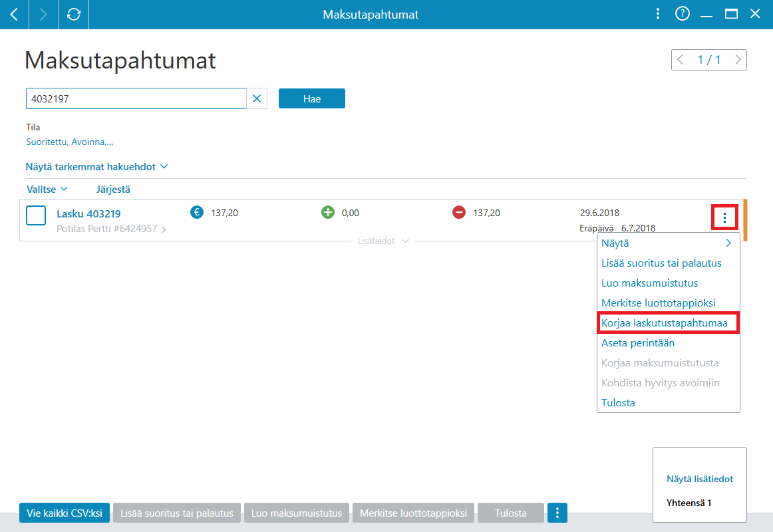Screen dimensions: 773x532
Task: Click disabled Korjaa maksumuistutusta entry
Action: tap(668, 362)
